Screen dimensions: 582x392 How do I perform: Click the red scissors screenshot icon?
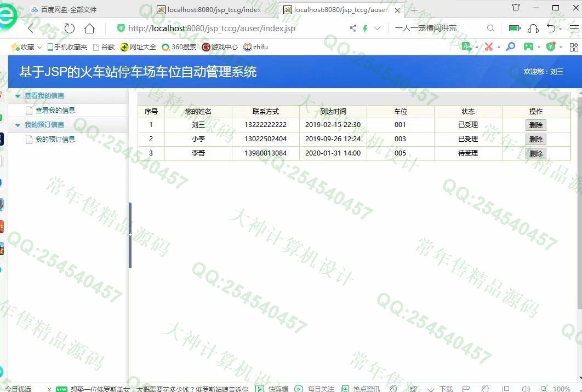pos(489,47)
